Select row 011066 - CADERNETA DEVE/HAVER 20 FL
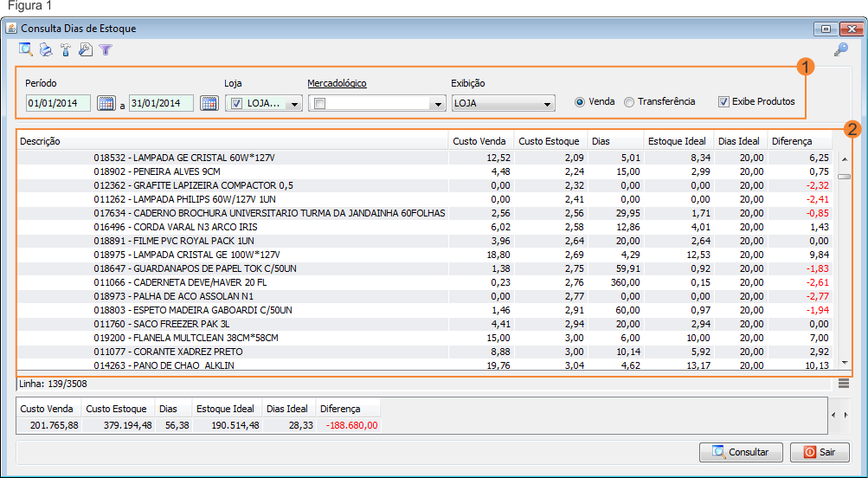Image resolution: width=868 pixels, height=478 pixels. point(425,282)
